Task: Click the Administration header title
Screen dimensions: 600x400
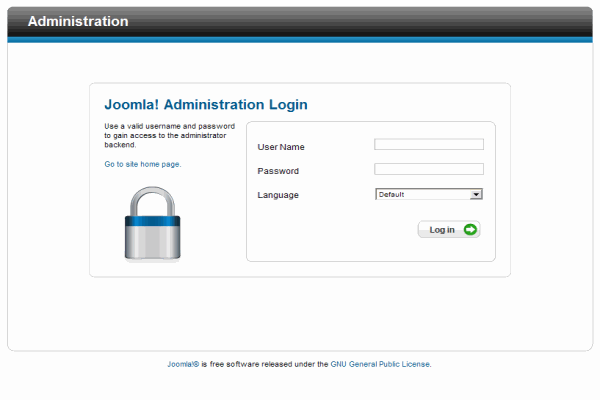Action: tap(78, 21)
